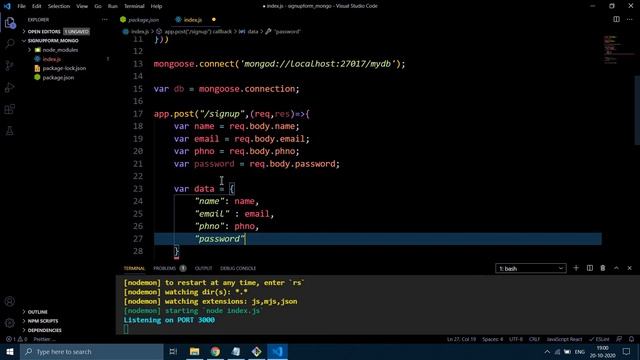
Task: Open Google Chrome from the taskbar
Action: [215, 351]
